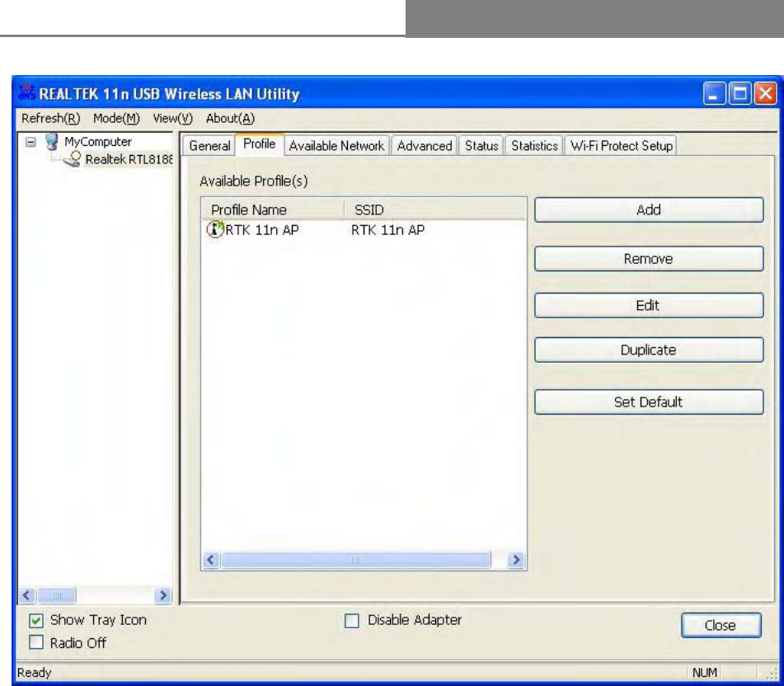Click the Close button at bottom
784x686 pixels.
coord(721,625)
